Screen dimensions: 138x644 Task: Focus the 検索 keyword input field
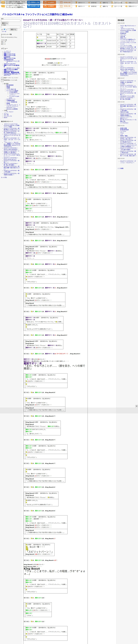11,21
